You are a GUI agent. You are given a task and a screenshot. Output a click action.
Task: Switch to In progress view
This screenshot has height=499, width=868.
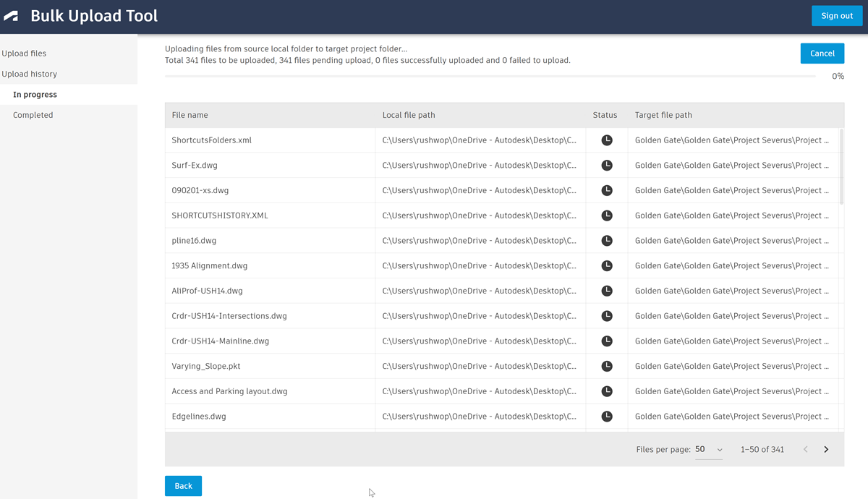pos(35,95)
